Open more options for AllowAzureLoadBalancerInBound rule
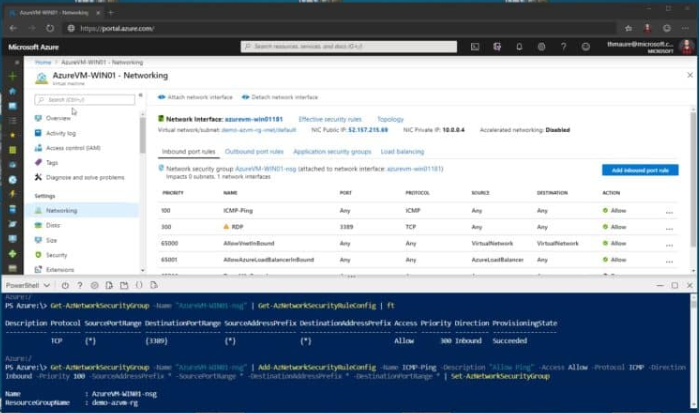The width and height of the screenshot is (699, 413). click(669, 261)
